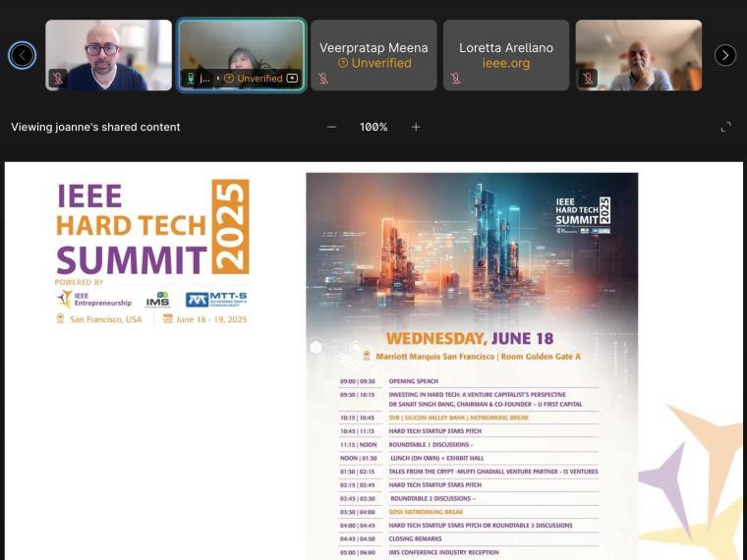Click ieee.org label under Loretta Arellano
This screenshot has width=747, height=560.
506,63
